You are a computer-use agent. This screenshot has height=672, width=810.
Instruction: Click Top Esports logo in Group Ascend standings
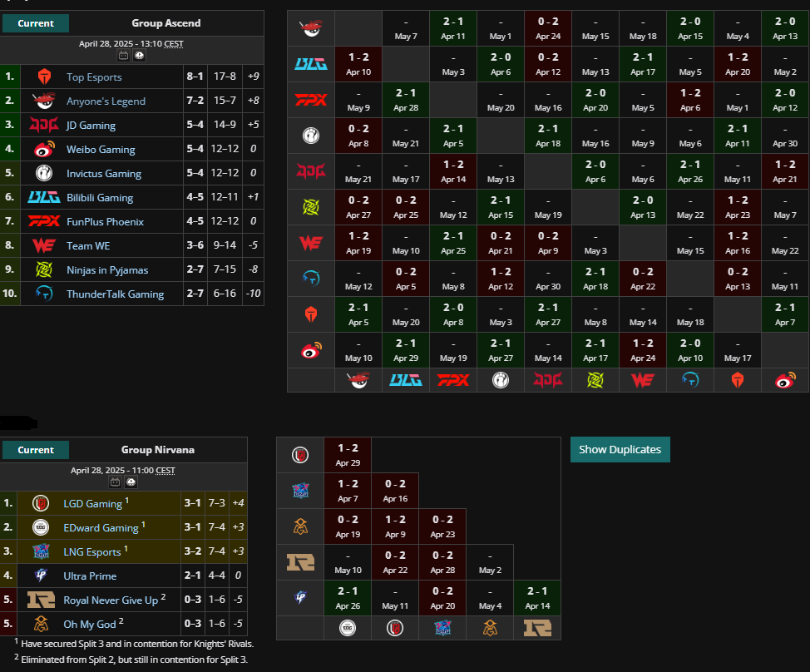[44, 77]
